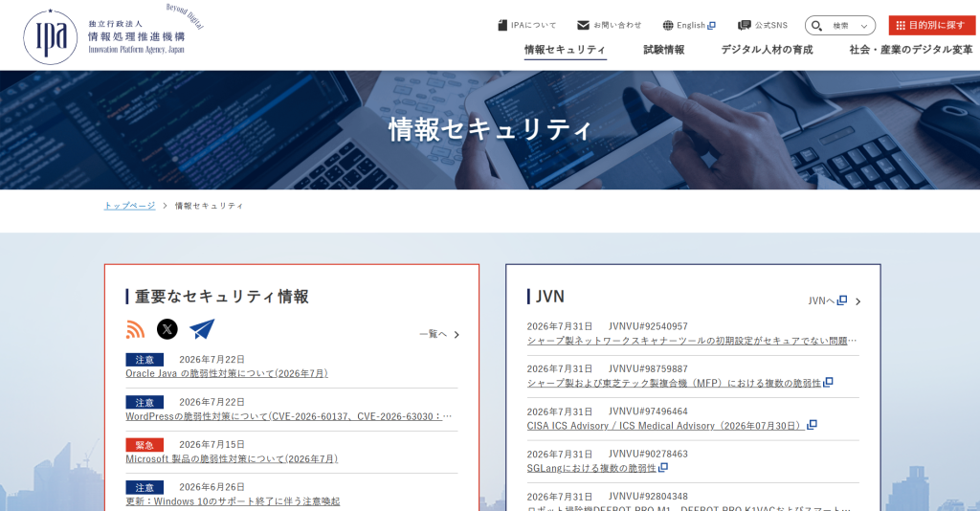Click external icon after SGLang link
Screen dimensions: 980x511
663,467
